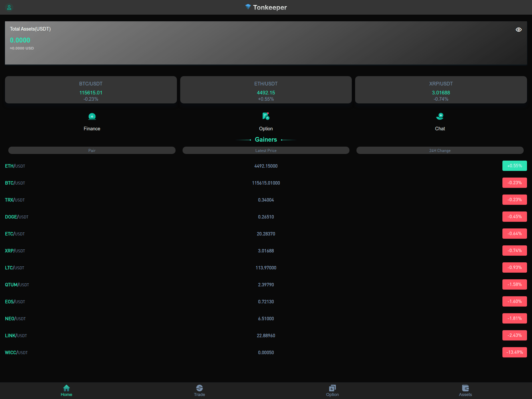This screenshot has height=399, width=532.
Task: Select the XRP/USDT market card
Action: point(441,90)
